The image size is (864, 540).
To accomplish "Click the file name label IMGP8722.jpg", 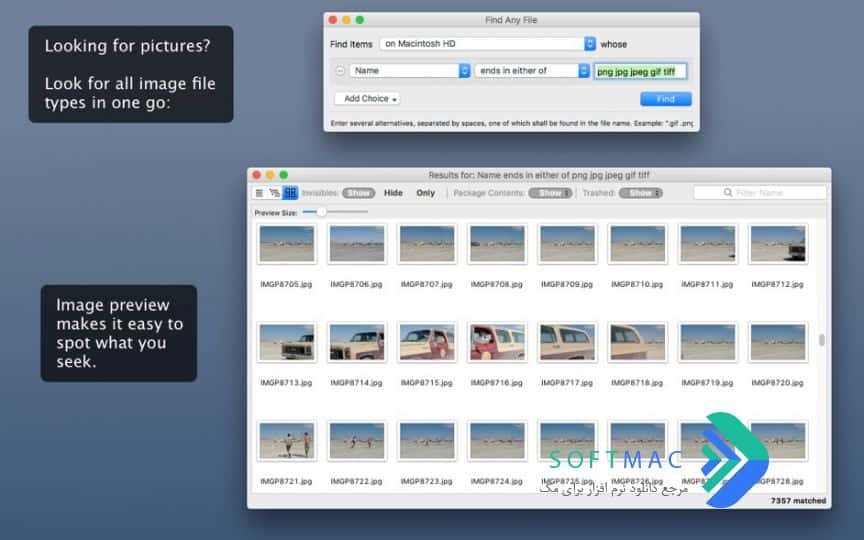I will [x=356, y=481].
